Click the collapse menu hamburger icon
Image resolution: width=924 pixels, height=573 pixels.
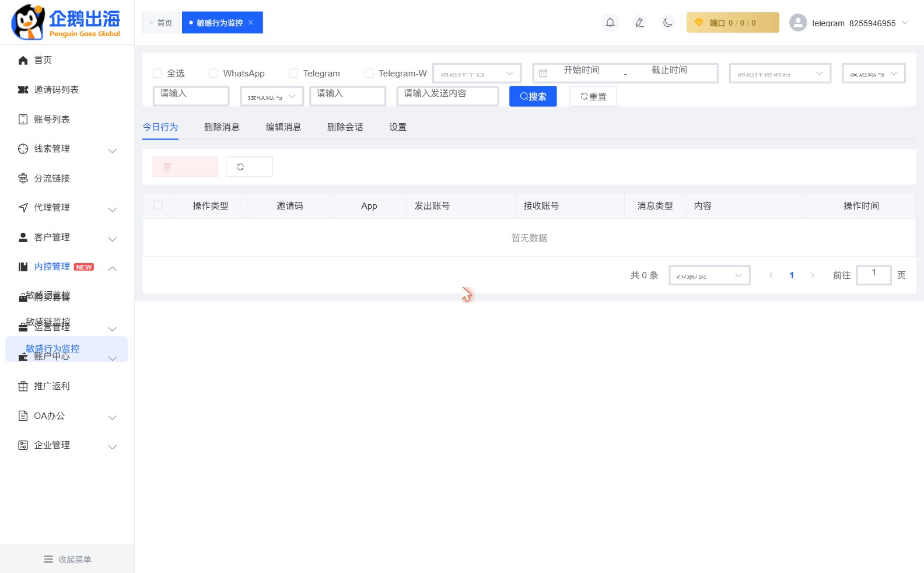pos(48,560)
